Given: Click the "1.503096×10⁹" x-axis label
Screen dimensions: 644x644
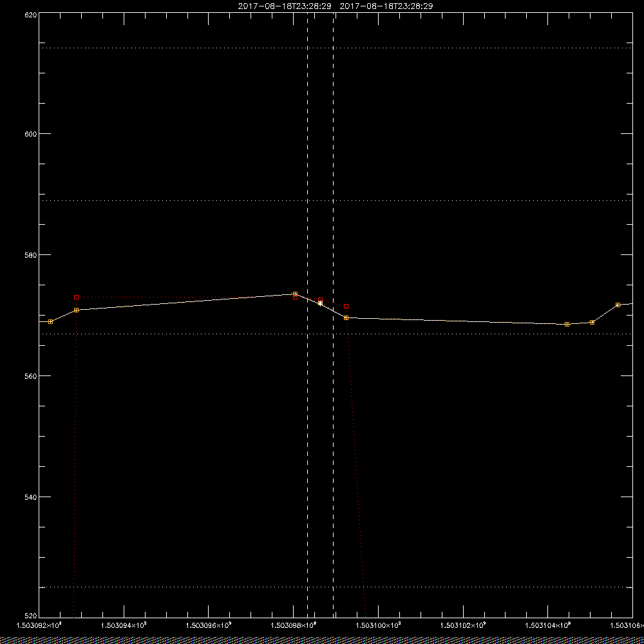Looking at the screenshot, I should tap(209, 625).
